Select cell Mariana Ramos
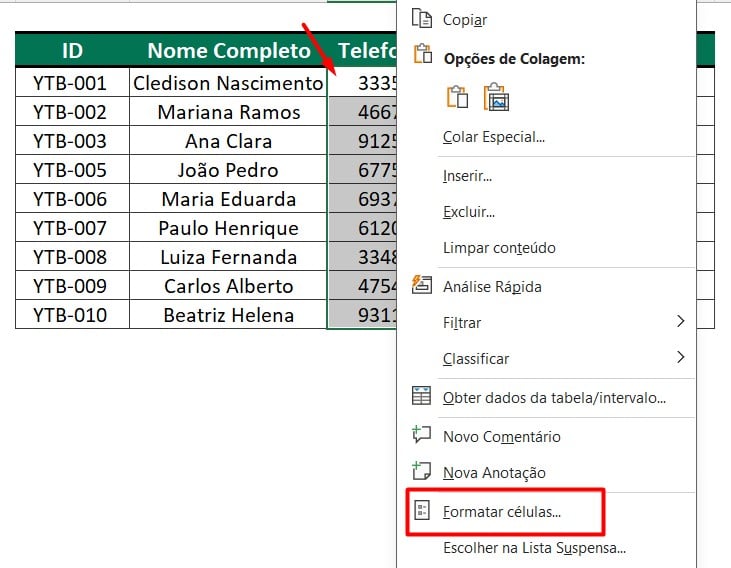 click(228, 111)
